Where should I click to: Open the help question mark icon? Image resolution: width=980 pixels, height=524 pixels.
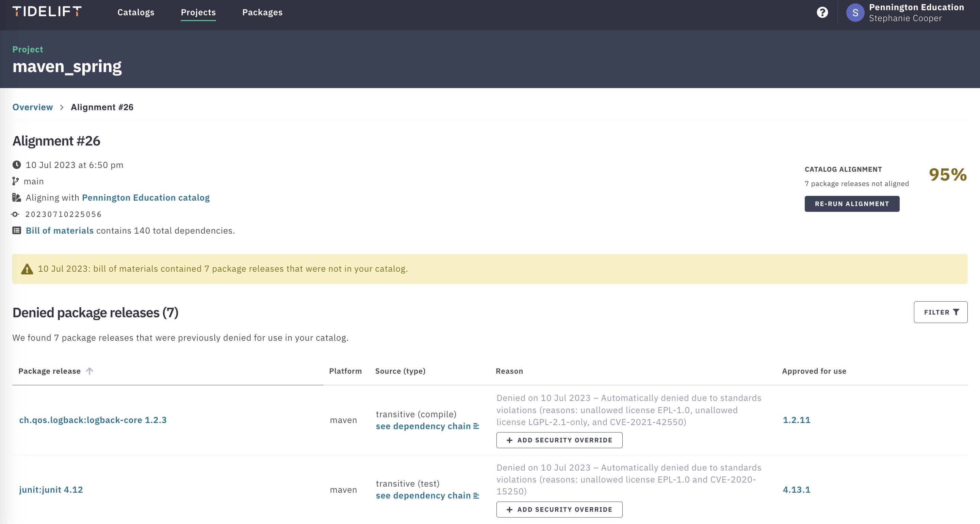pyautogui.click(x=822, y=13)
